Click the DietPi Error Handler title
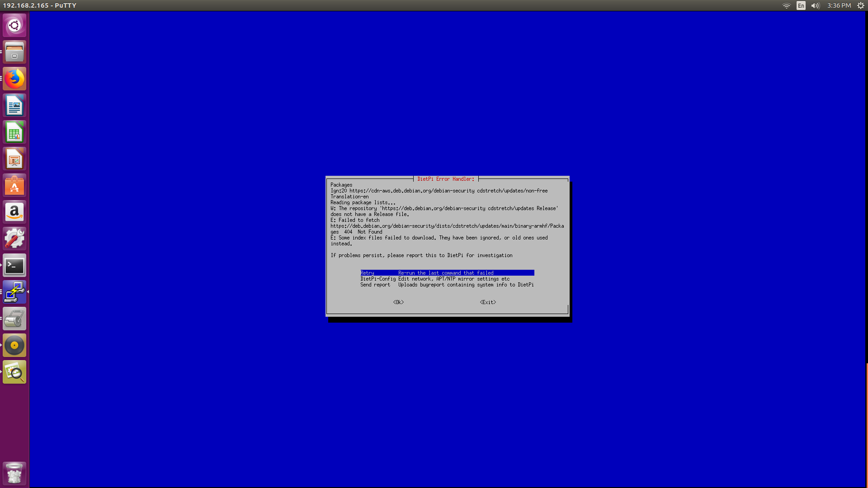The width and height of the screenshot is (868, 488). [446, 179]
